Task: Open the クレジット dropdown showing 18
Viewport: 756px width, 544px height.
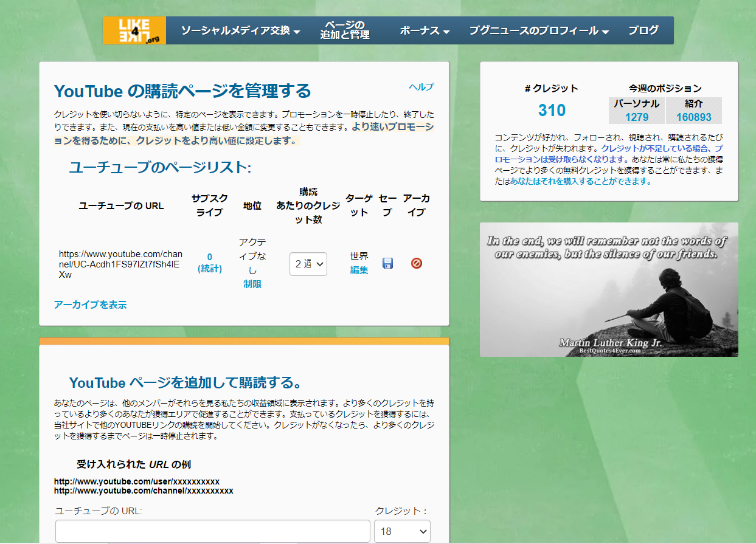Action: [402, 531]
